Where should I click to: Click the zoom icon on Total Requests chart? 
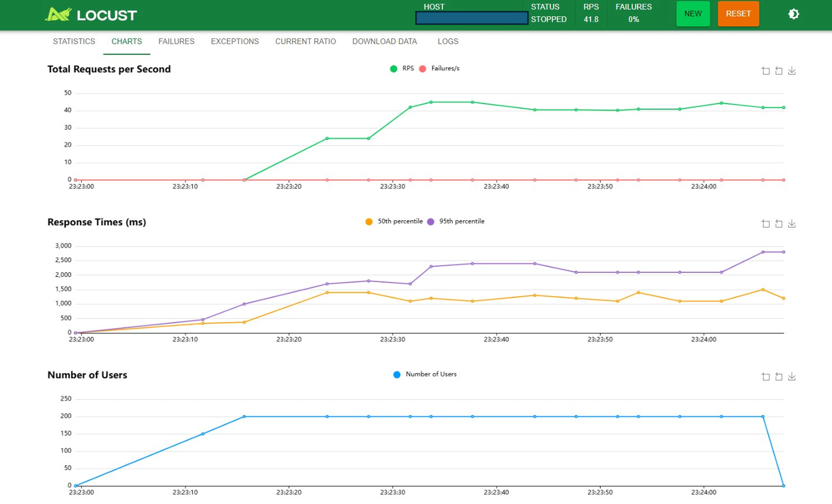pos(766,71)
